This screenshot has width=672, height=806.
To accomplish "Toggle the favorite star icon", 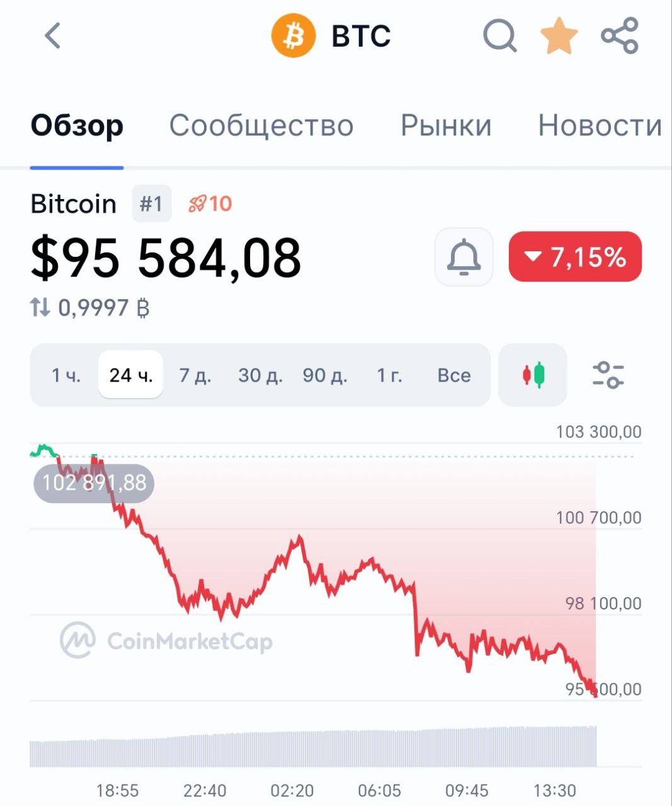I will (559, 35).
